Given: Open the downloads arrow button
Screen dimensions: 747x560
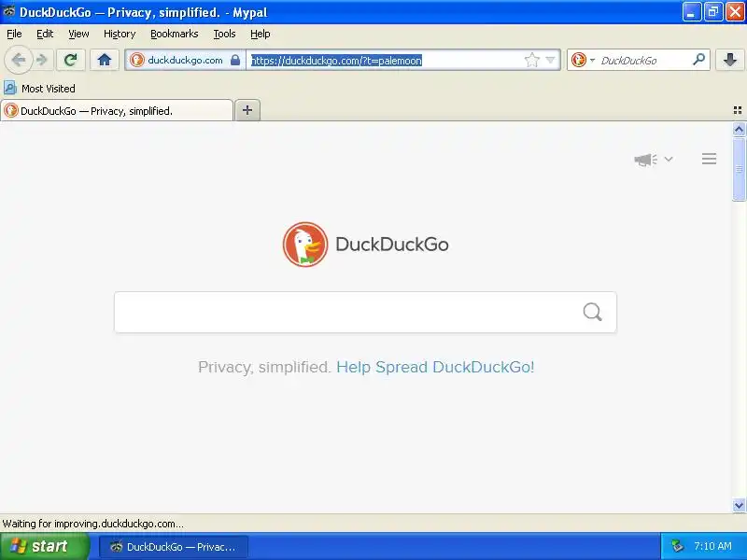Looking at the screenshot, I should pos(730,60).
